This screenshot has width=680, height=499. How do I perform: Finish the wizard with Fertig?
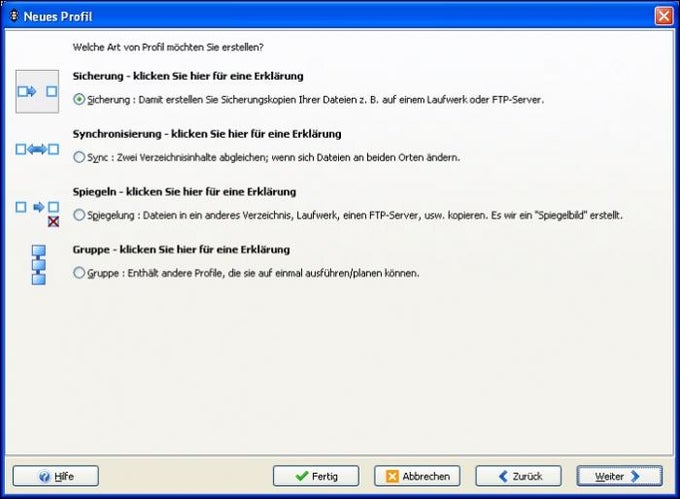[x=316, y=476]
